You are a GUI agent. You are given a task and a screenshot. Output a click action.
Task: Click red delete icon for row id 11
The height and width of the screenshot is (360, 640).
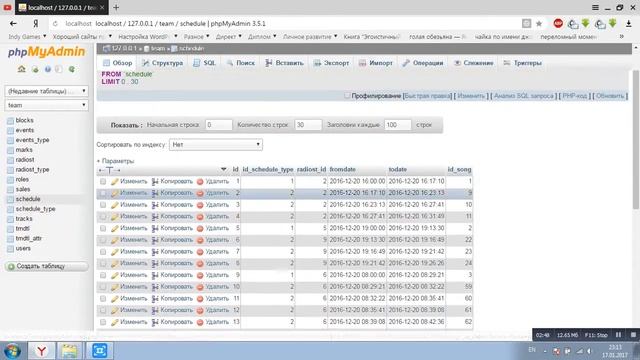200,299
